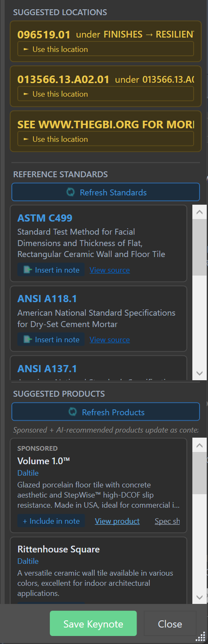208x644 pixels.
Task: Click the insert icon for ANSI A118.1
Action: tap(28, 340)
